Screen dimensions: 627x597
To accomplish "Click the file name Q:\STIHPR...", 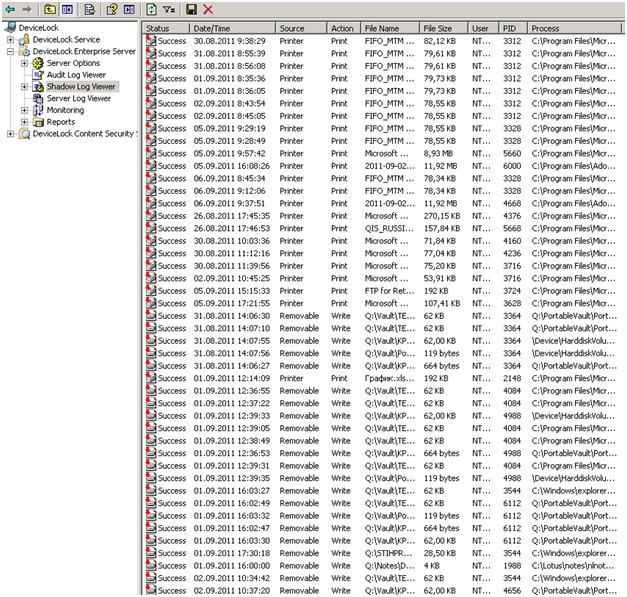I will 388,553.
